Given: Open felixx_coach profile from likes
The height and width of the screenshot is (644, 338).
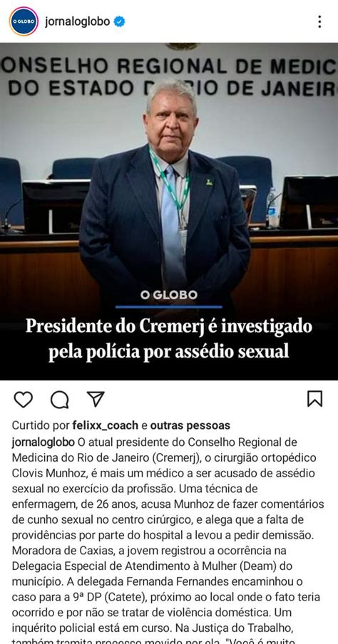Looking at the screenshot, I should pos(106,425).
